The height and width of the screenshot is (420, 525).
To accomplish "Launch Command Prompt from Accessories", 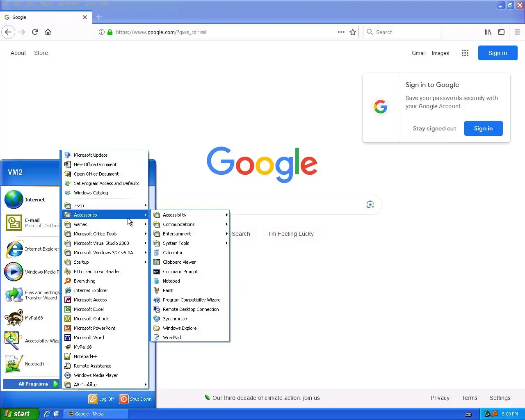I will pos(190,272).
